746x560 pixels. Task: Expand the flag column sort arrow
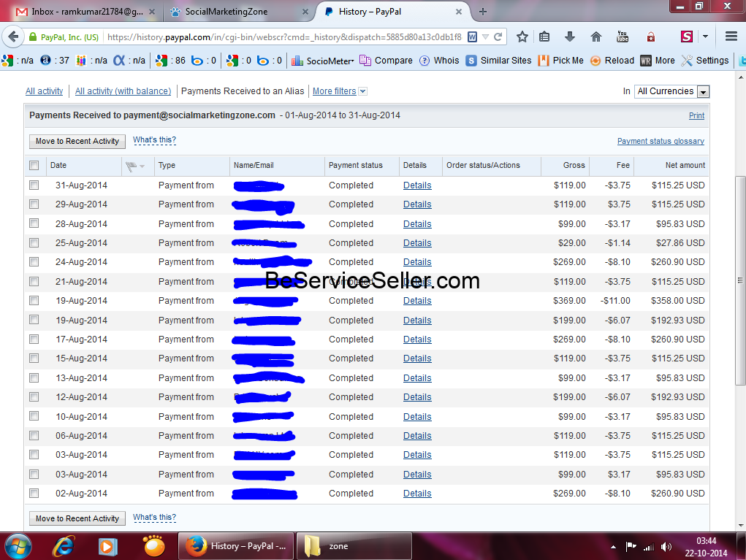point(142,166)
